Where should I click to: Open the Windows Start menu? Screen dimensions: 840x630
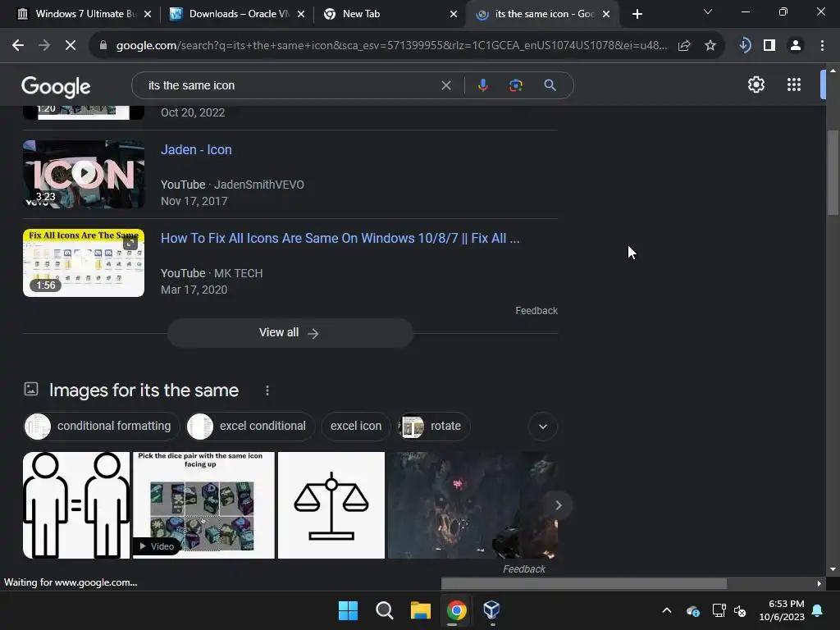(x=348, y=610)
